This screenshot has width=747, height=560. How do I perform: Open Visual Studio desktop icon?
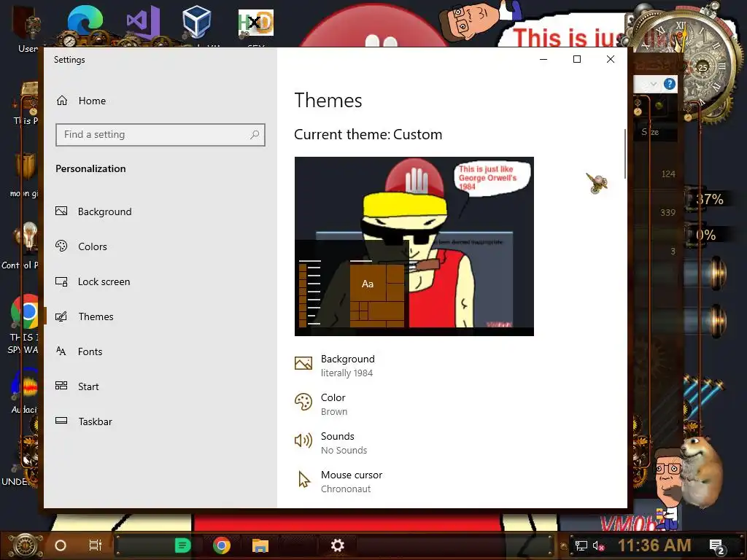(143, 23)
